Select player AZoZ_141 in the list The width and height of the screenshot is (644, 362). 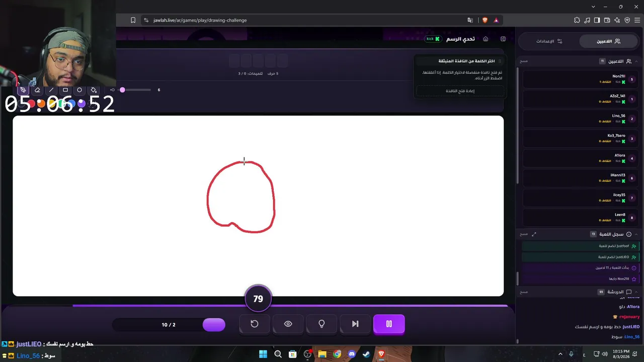(x=581, y=99)
